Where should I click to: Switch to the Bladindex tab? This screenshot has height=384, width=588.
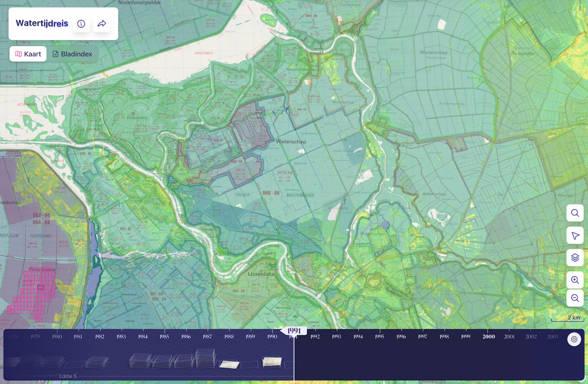(x=72, y=54)
